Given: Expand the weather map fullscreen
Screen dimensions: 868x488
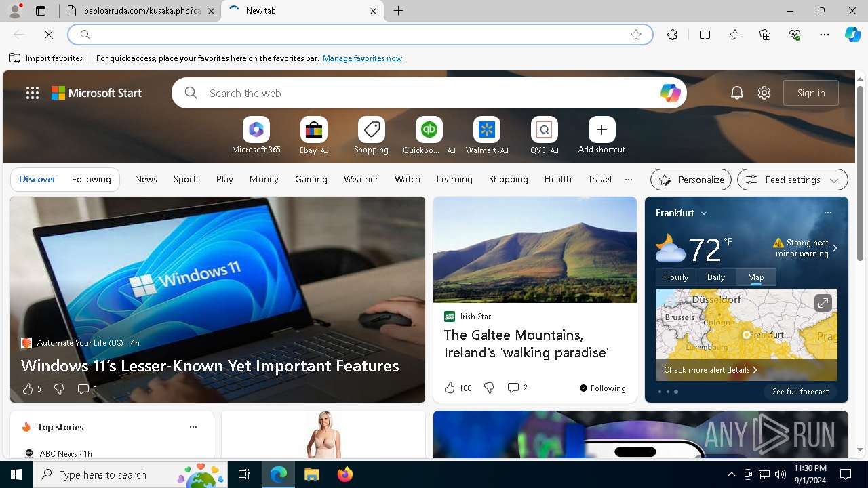Looking at the screenshot, I should click(x=823, y=303).
